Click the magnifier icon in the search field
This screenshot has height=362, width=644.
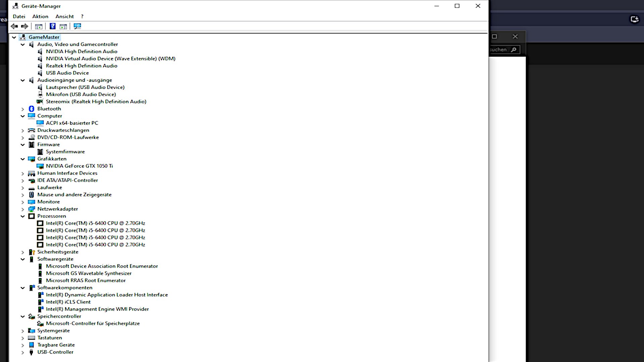point(514,50)
